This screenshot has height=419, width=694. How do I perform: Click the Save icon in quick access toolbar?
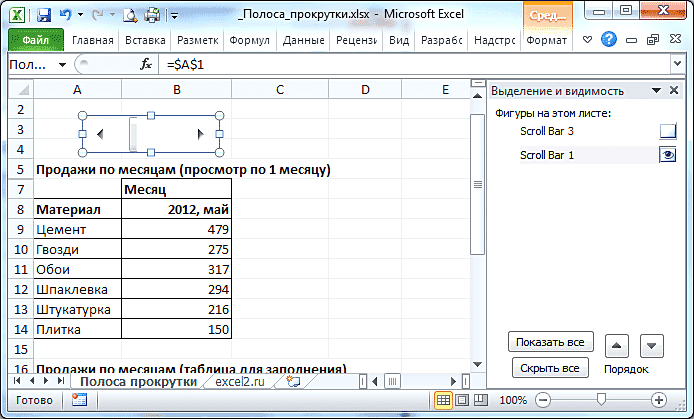(x=44, y=15)
